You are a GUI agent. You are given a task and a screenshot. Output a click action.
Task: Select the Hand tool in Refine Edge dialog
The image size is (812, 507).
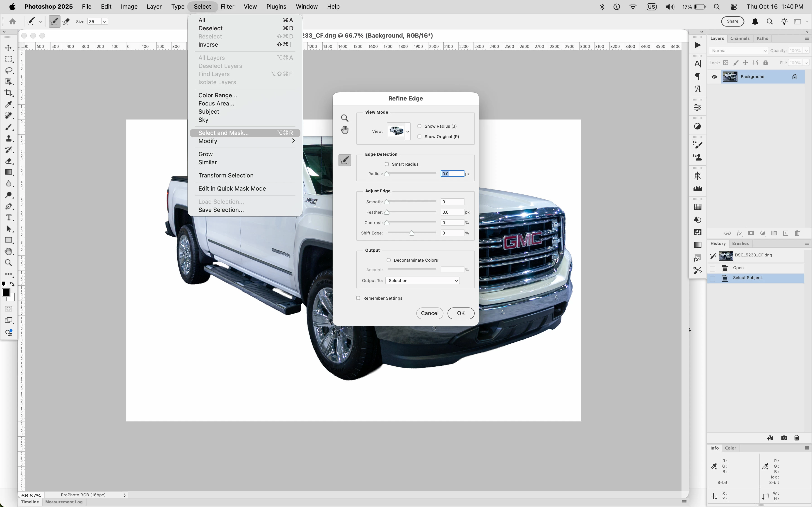click(x=345, y=130)
